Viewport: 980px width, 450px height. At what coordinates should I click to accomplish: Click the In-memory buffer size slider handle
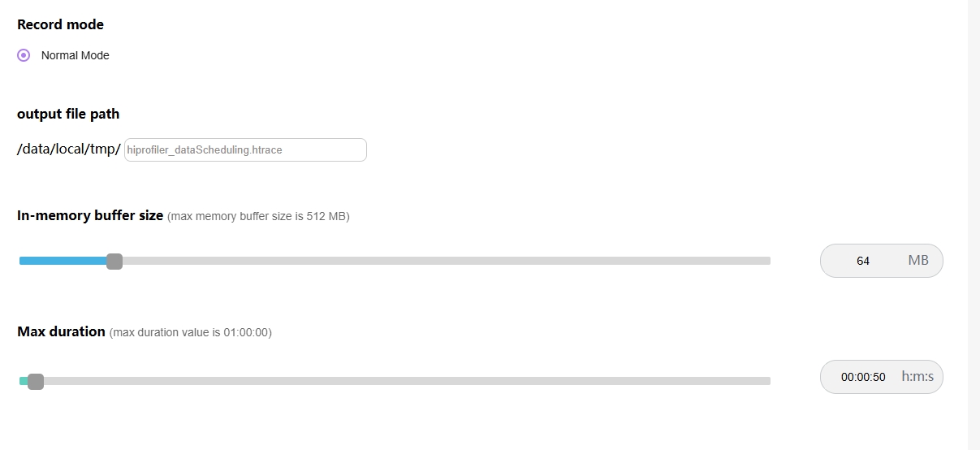click(114, 261)
